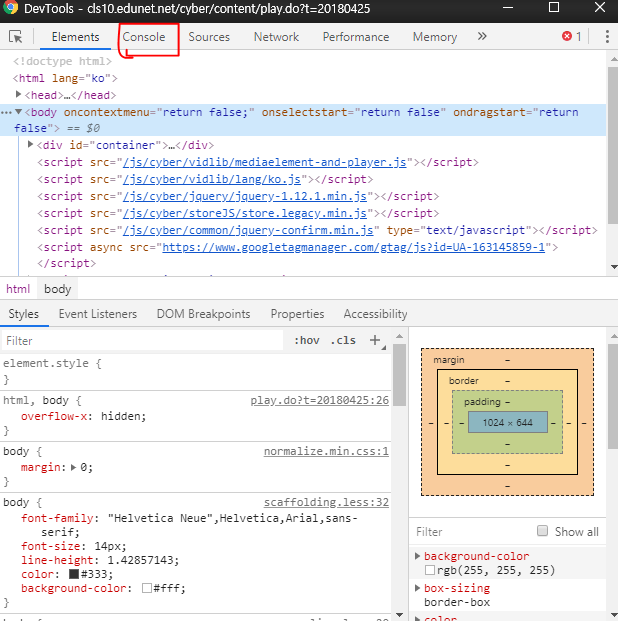Open jquery-confirm.min.js script link
The image size is (618, 621).
(248, 230)
